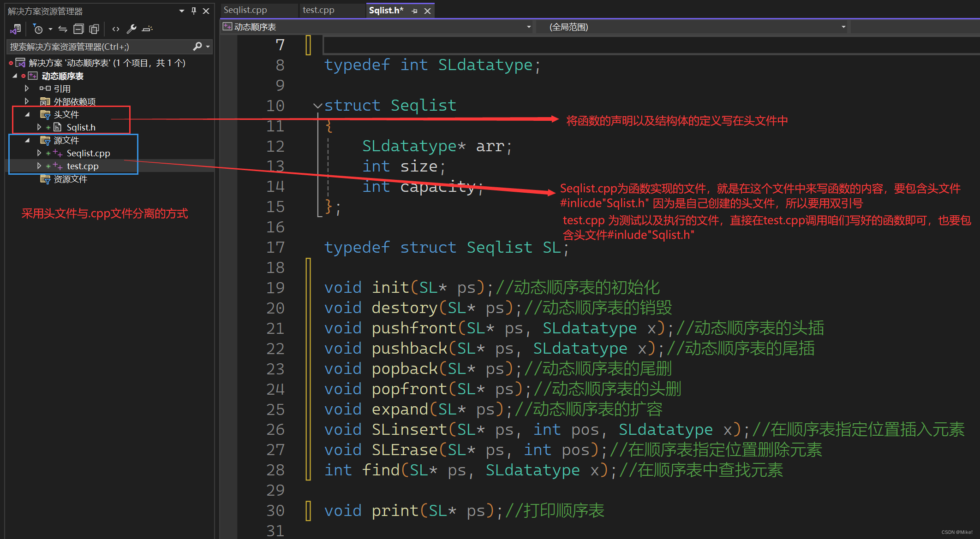Expand the 引用 node
The image size is (980, 539).
point(27,88)
